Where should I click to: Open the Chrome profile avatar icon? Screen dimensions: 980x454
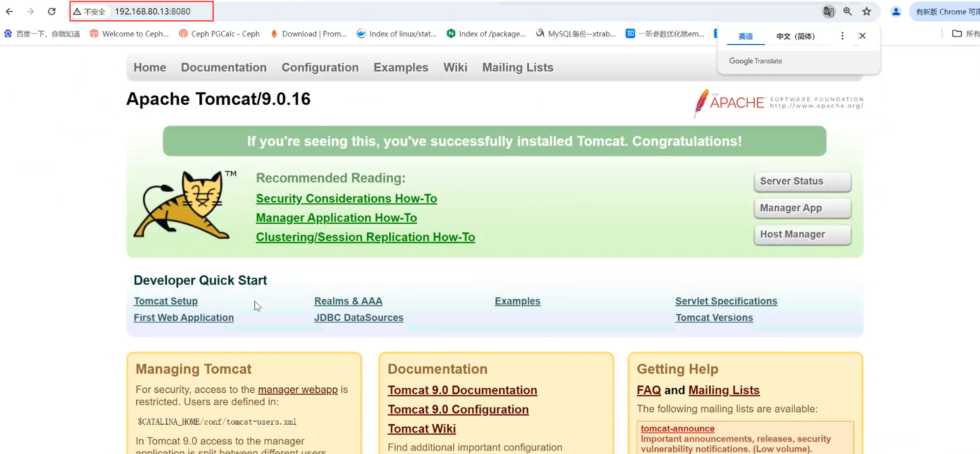coord(896,12)
